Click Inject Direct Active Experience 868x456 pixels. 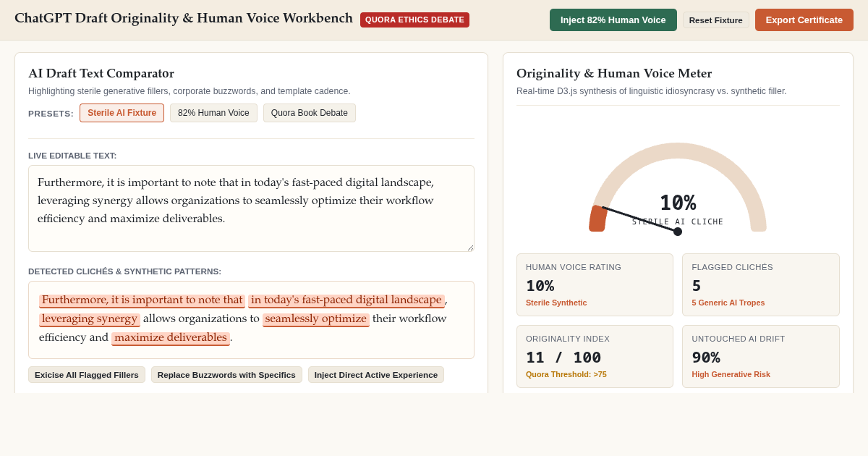coord(375,375)
